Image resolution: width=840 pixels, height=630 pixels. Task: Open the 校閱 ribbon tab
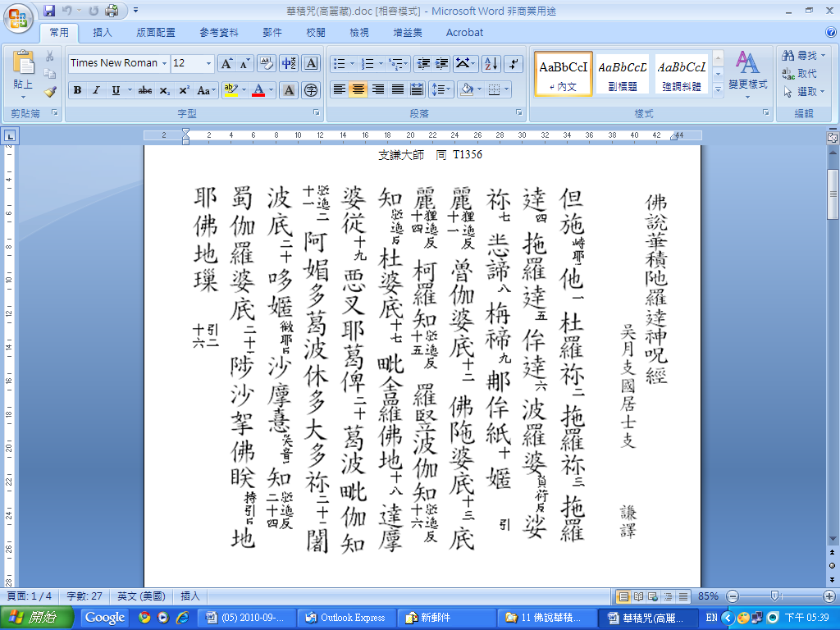[x=316, y=33]
